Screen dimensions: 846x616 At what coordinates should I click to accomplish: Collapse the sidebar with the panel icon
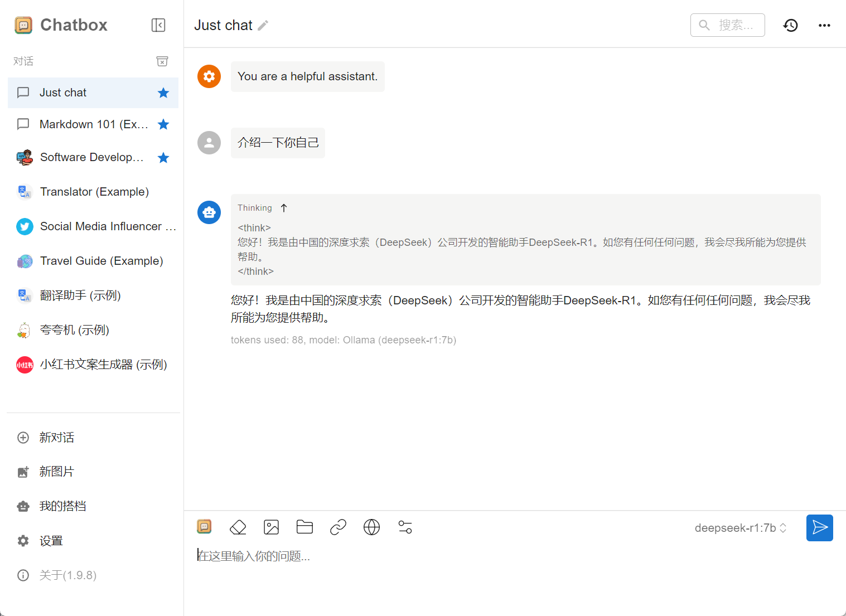click(158, 25)
